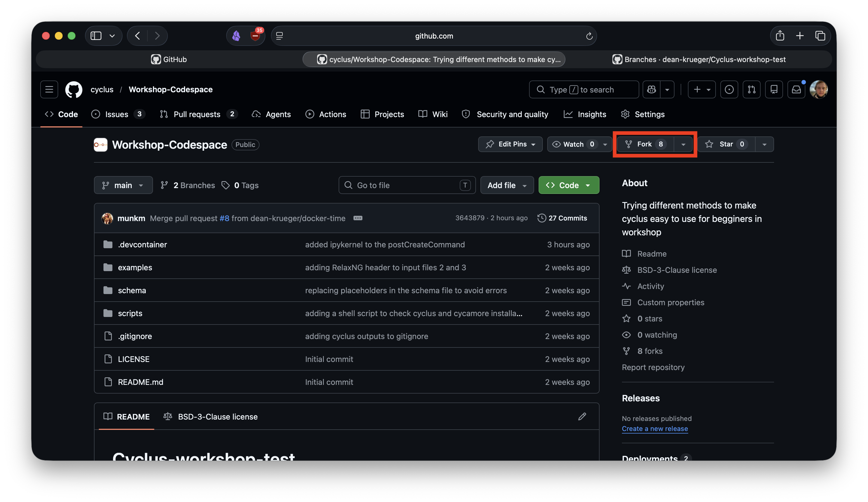Image resolution: width=868 pixels, height=502 pixels.
Task: Fork the Workshop-Codespace repository
Action: [645, 144]
